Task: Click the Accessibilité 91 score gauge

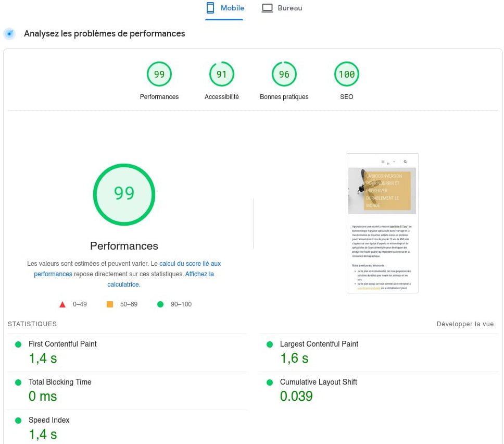Action: [222, 75]
